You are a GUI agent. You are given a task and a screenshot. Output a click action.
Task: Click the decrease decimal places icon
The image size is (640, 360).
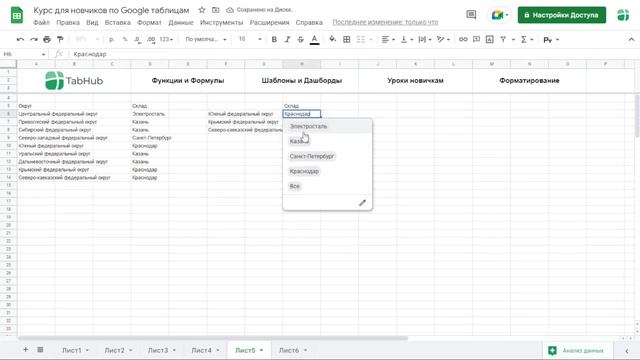(138, 40)
